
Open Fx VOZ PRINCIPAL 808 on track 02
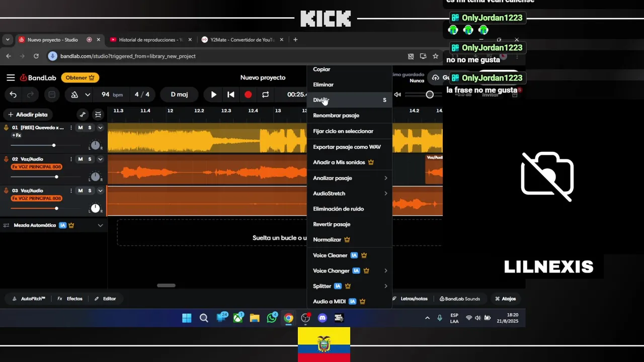coord(37,167)
